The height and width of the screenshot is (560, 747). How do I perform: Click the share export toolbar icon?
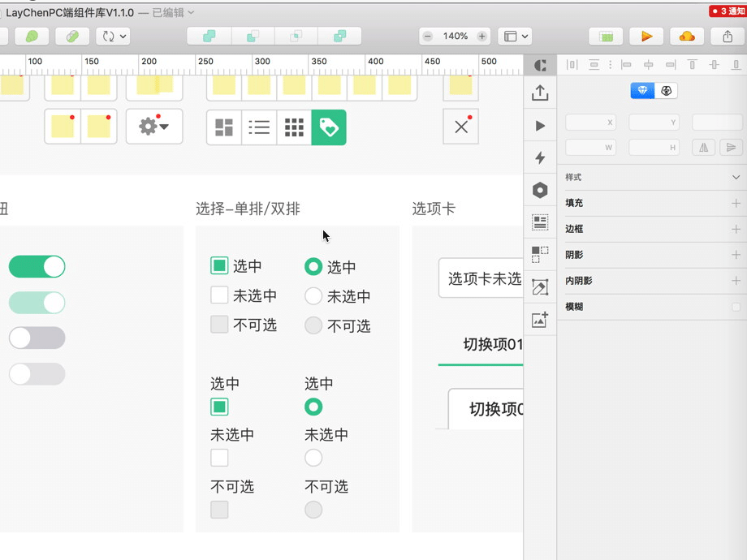click(728, 37)
